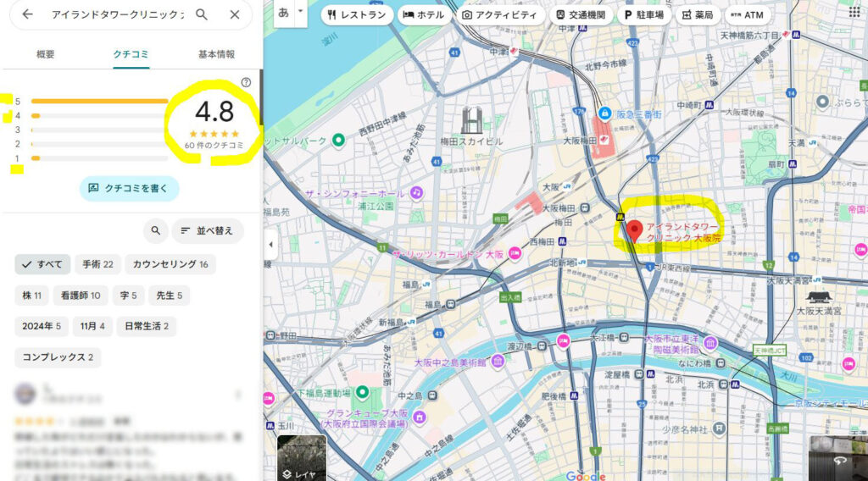This screenshot has width=868, height=481.
Task: Click the 大阪中之島美術館 museum marker
Action: pos(497,362)
